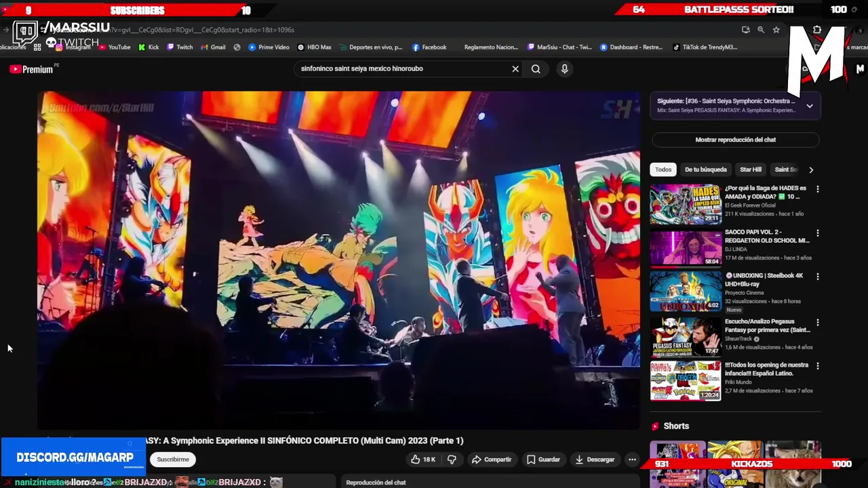
Task: Open the MarSsiu - Chat bookmark
Action: tap(559, 47)
